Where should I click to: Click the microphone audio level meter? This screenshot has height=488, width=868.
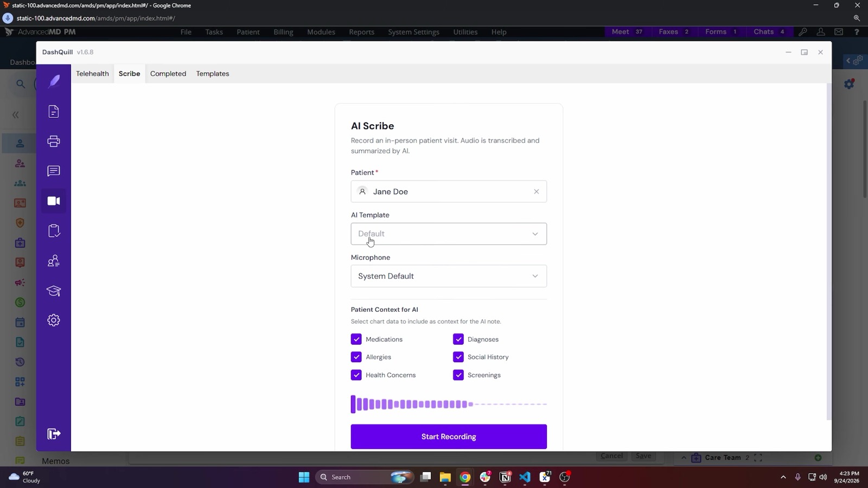pos(449,404)
